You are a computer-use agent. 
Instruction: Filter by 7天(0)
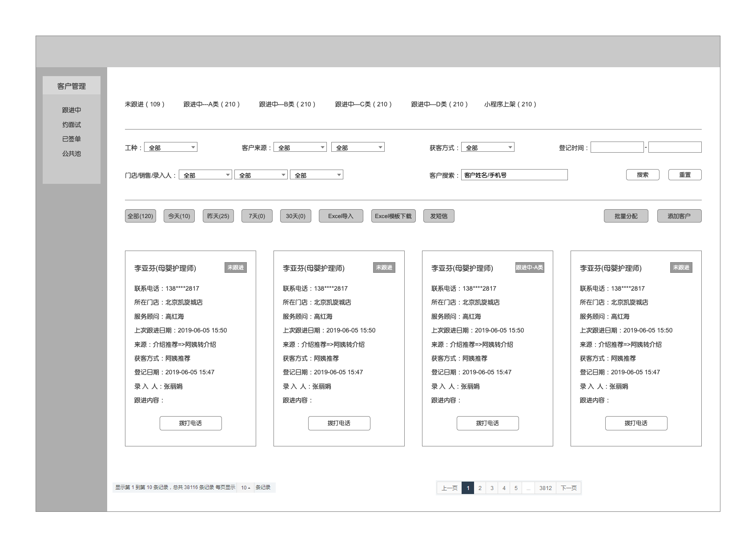pos(257,216)
